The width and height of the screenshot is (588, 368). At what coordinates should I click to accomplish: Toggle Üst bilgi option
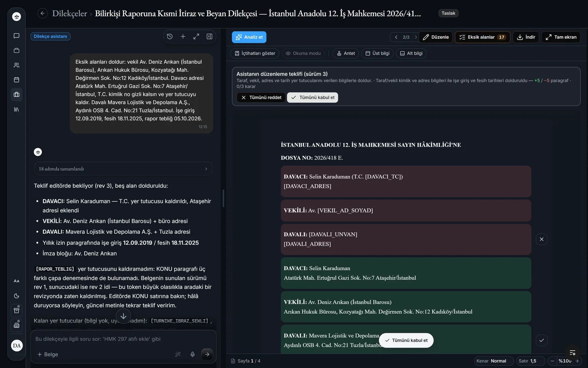pyautogui.click(x=377, y=53)
